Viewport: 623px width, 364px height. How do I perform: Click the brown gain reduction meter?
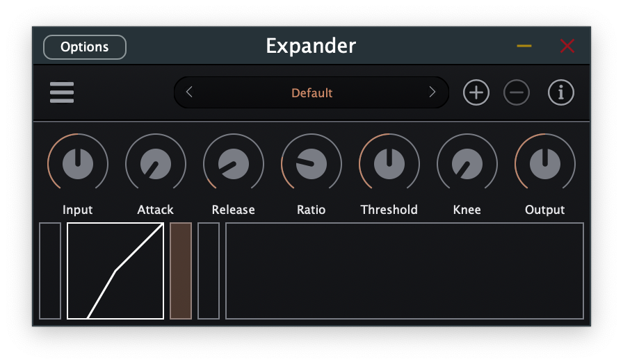click(x=181, y=271)
